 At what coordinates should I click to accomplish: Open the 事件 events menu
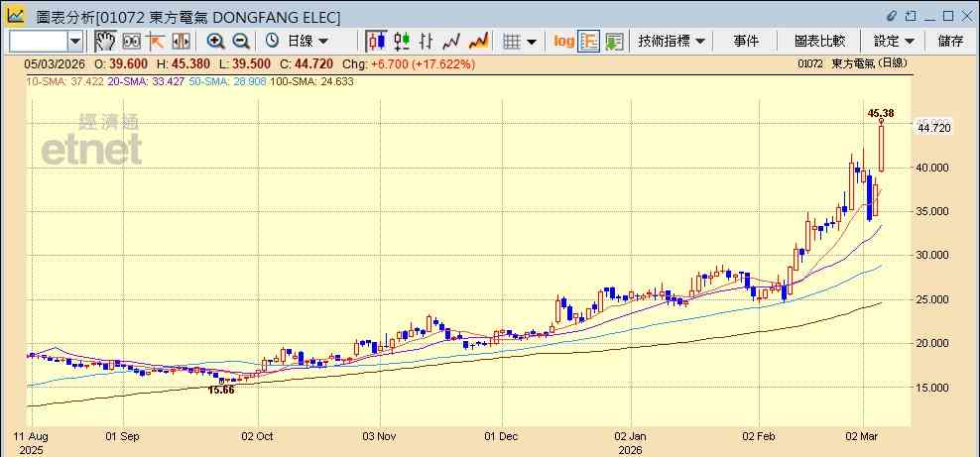pos(746,42)
